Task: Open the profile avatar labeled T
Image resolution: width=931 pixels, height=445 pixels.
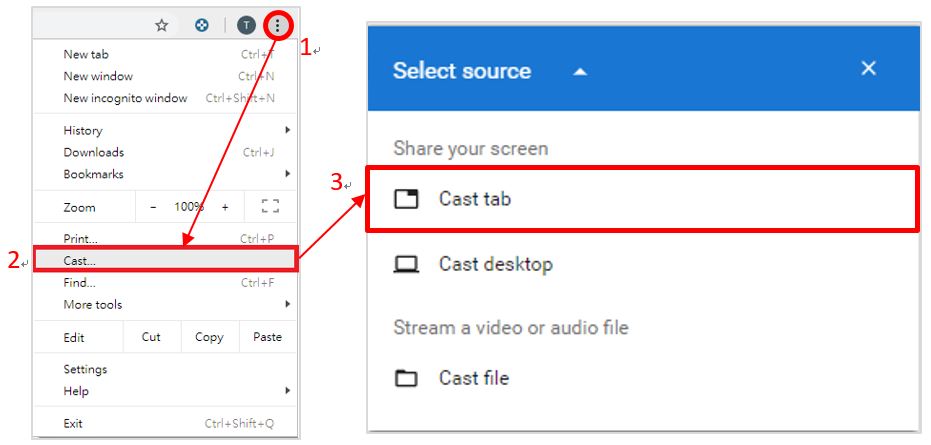Action: (246, 25)
